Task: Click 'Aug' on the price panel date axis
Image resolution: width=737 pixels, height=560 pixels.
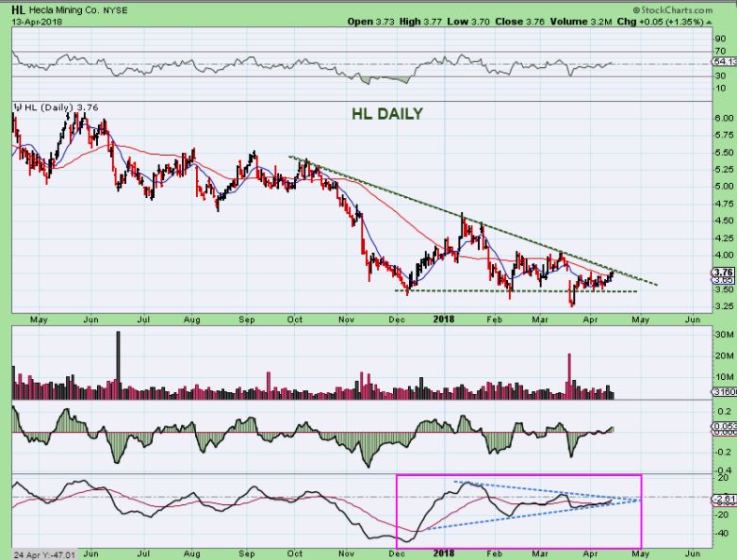Action: click(x=191, y=320)
